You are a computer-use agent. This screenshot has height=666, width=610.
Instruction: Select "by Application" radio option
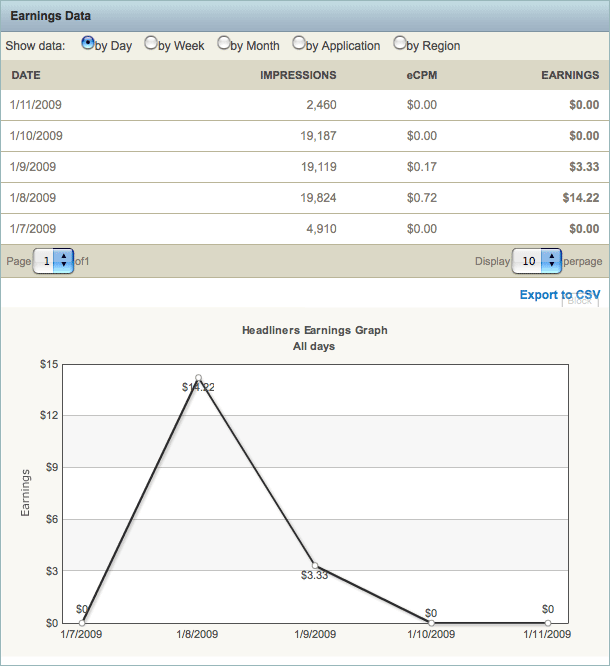(x=299, y=43)
